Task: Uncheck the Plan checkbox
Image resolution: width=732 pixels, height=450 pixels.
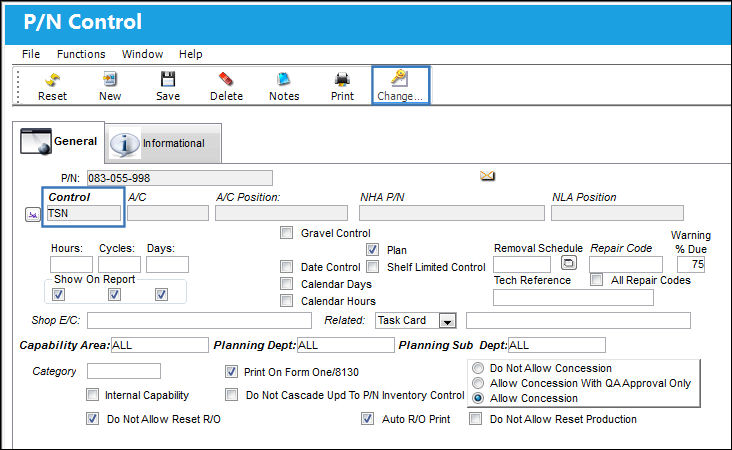Action: (372, 249)
